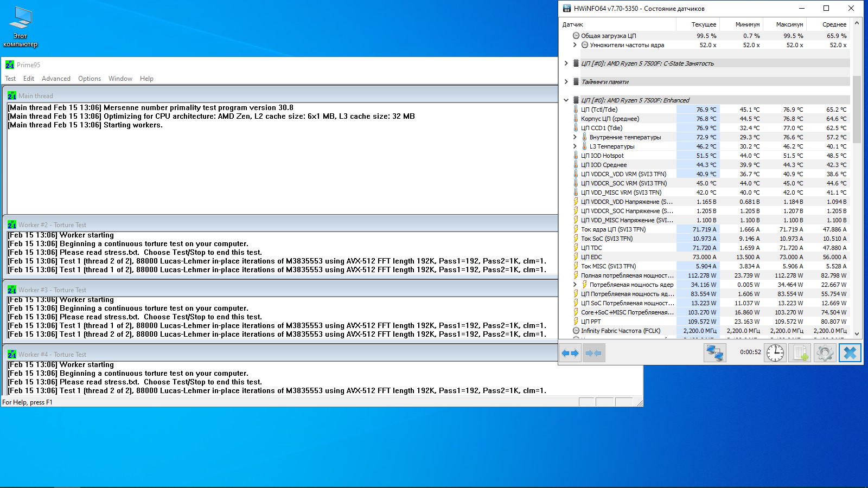Click lightning icon beside ЦП EDC
This screenshot has height=488, width=868.
coord(576,257)
